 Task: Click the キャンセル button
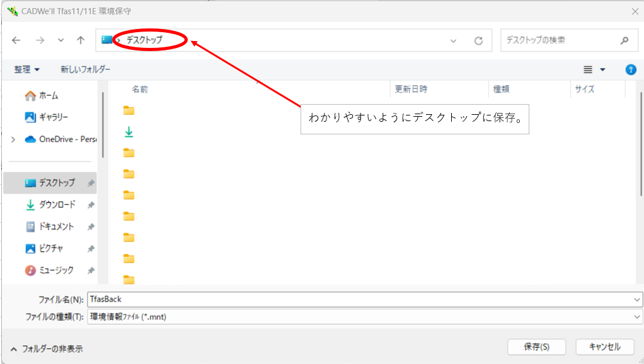(604, 347)
